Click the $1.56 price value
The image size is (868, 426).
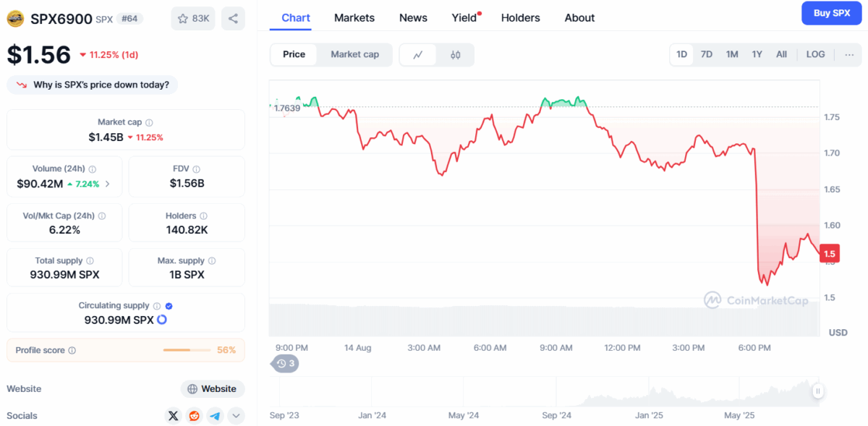pos(39,56)
